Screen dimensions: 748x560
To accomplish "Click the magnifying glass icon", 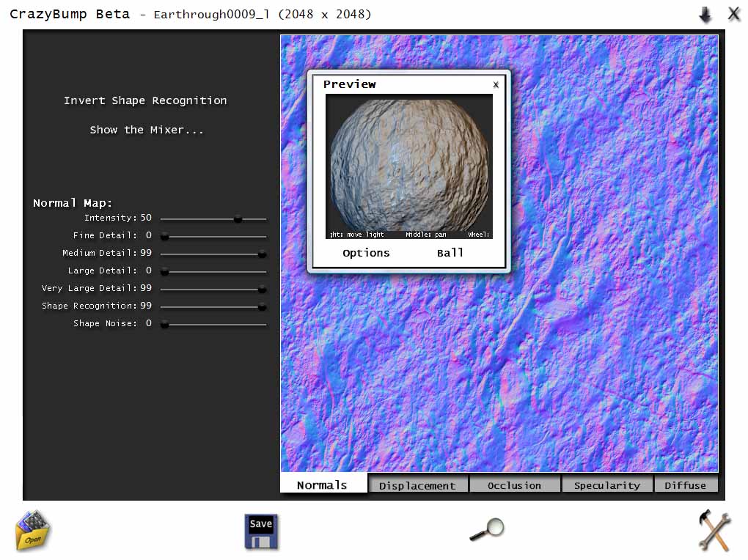I will click(x=488, y=529).
